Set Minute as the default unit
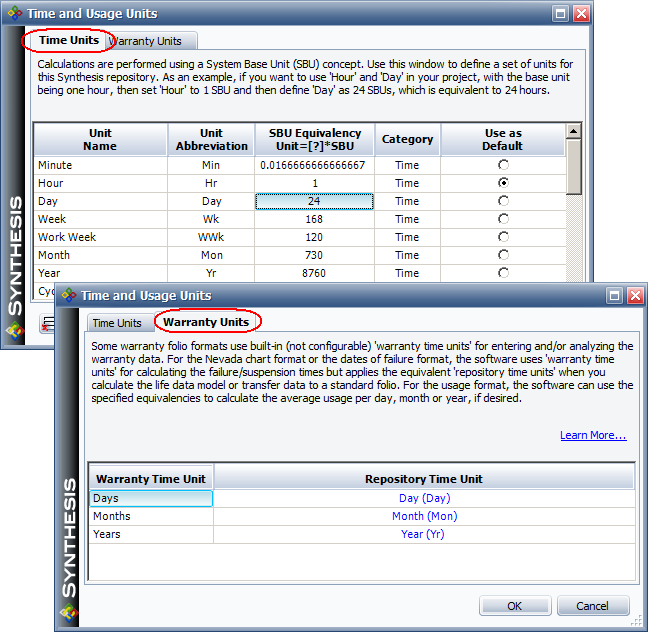 pyautogui.click(x=503, y=165)
